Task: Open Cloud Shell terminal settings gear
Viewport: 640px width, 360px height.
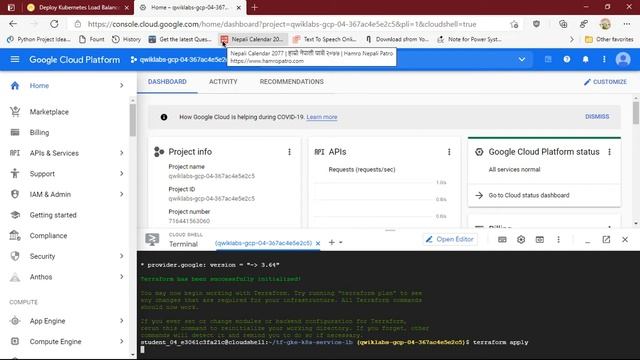Action: (x=521, y=240)
